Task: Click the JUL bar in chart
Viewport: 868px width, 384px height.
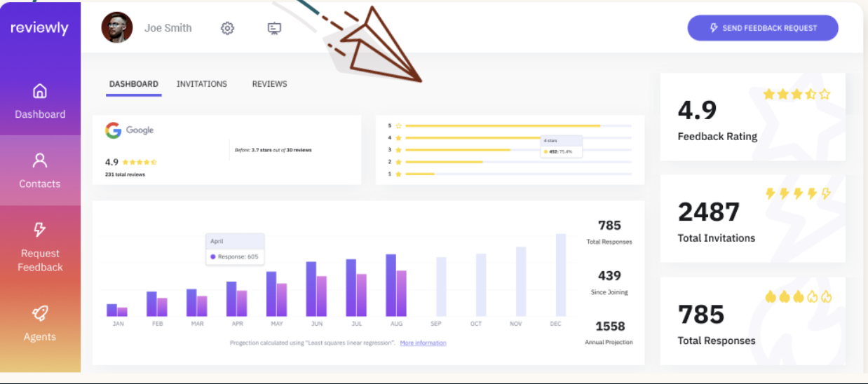Action: click(356, 288)
